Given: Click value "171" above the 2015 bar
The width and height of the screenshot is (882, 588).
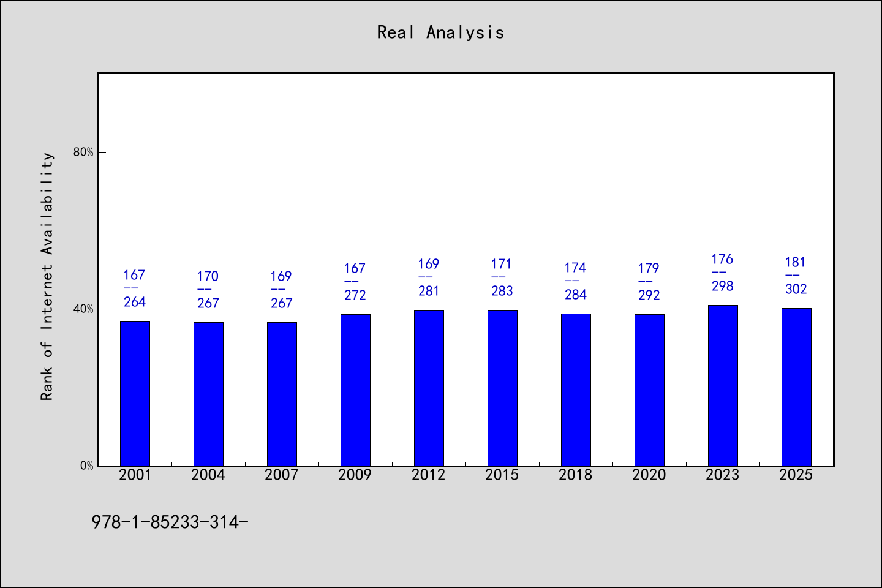Looking at the screenshot, I should point(502,264).
